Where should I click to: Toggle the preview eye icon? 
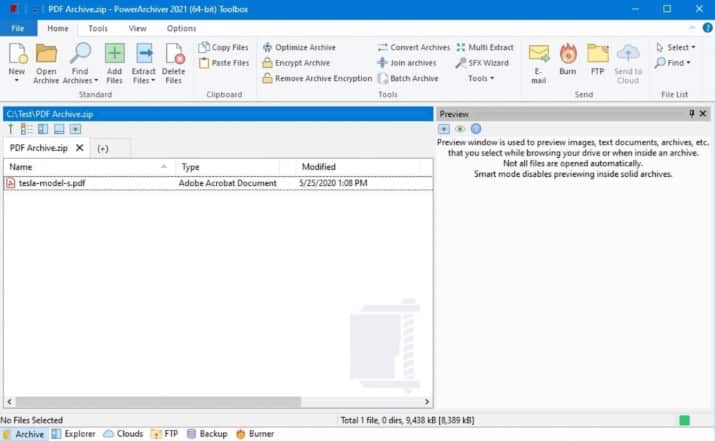coord(460,129)
